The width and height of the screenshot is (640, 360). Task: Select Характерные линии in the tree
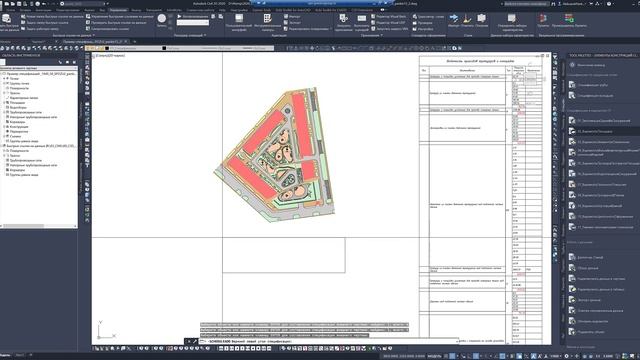pyautogui.click(x=24, y=98)
